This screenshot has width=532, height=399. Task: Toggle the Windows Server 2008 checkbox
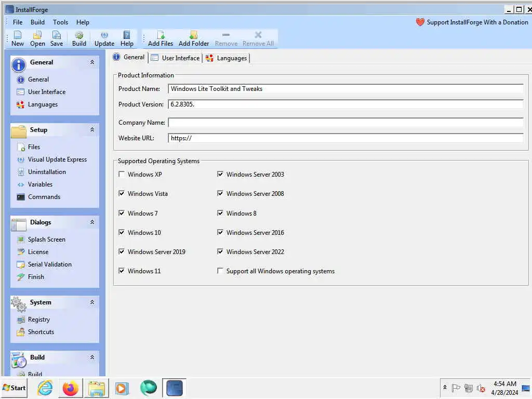220,194
